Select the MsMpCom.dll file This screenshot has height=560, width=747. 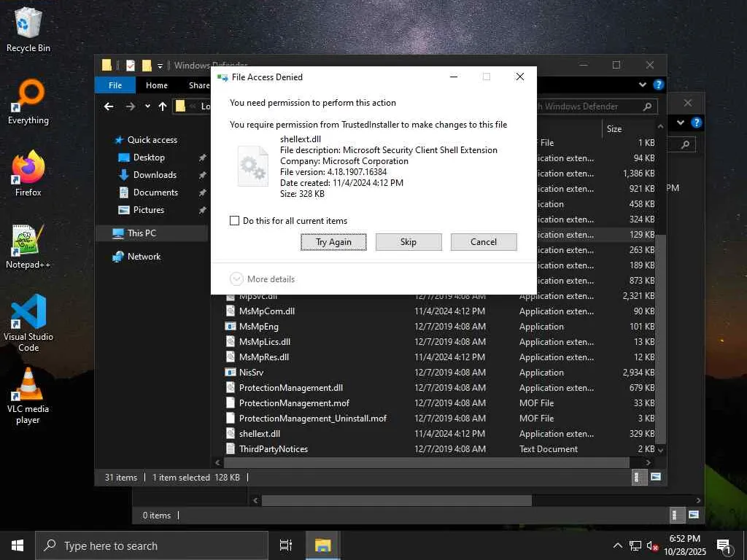(267, 311)
